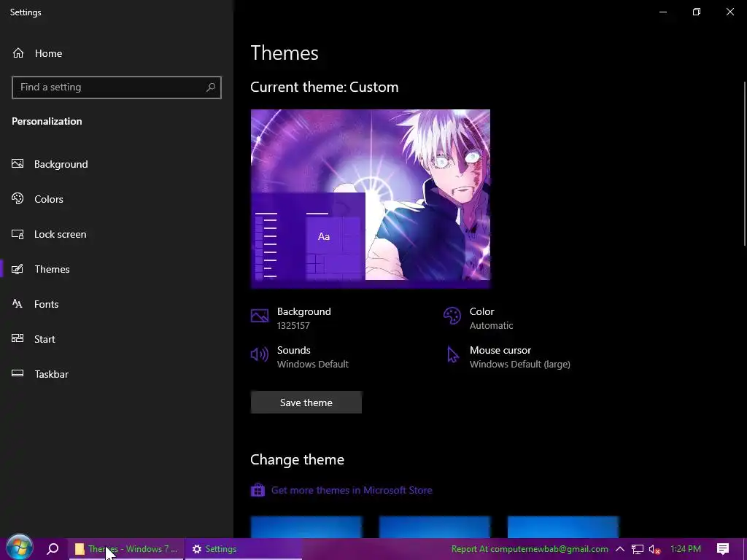Click the Home house icon
The height and width of the screenshot is (560, 747).
click(x=18, y=53)
